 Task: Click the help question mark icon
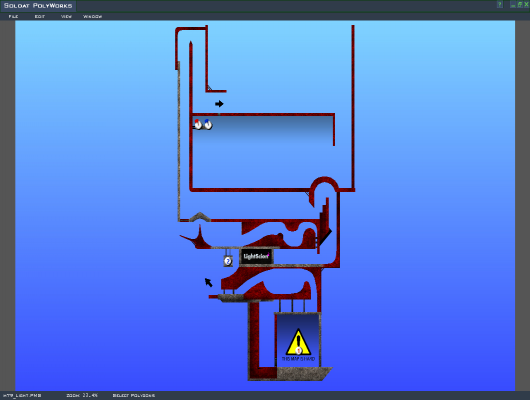pos(500,4)
